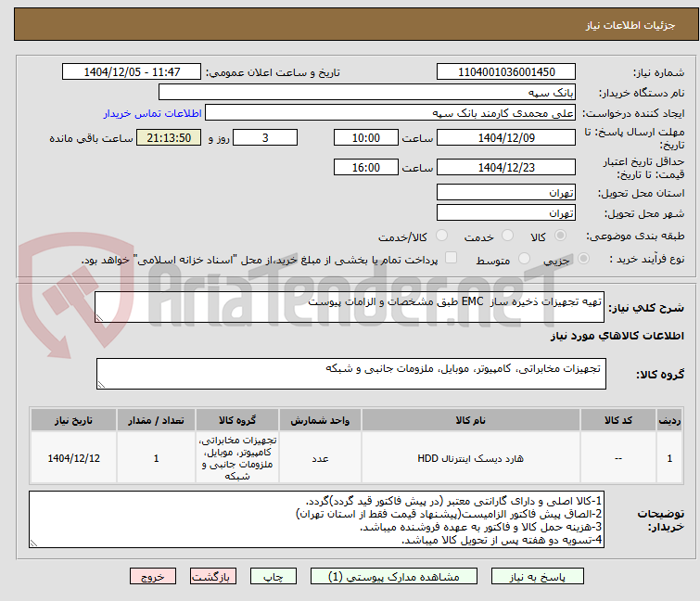This screenshot has width=700, height=601.
Task: Click the توضیحات خریدار notes box
Action: (x=316, y=519)
